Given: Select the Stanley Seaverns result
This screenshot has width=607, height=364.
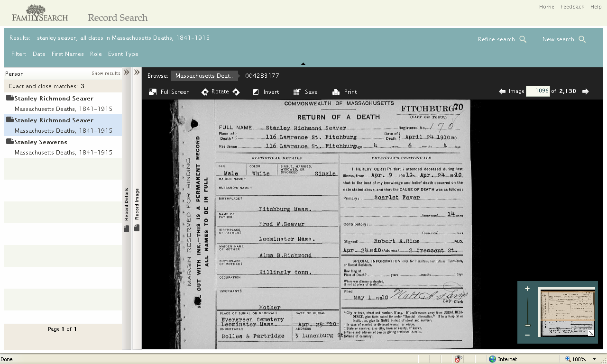Looking at the screenshot, I should click(x=63, y=147).
